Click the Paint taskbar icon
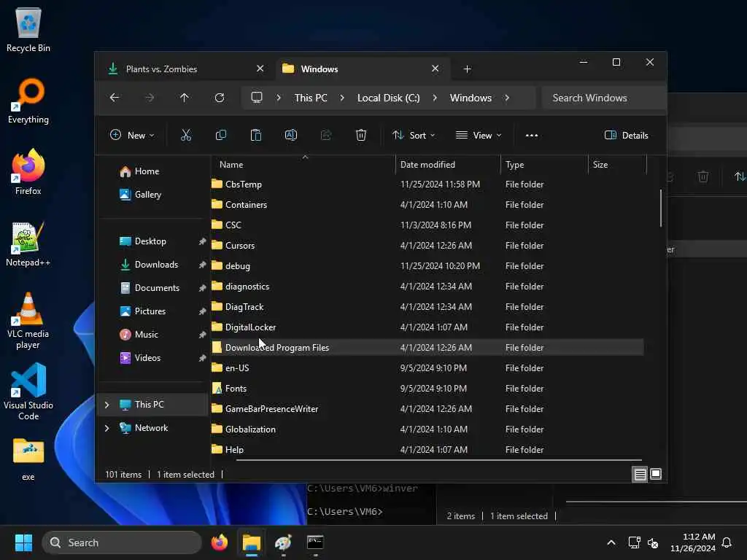 coord(284,542)
